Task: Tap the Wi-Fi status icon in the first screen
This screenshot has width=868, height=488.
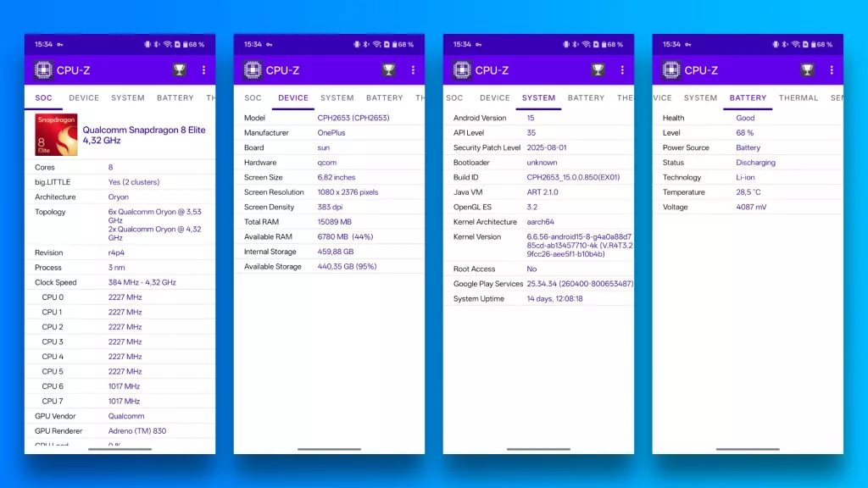Action: click(x=167, y=44)
